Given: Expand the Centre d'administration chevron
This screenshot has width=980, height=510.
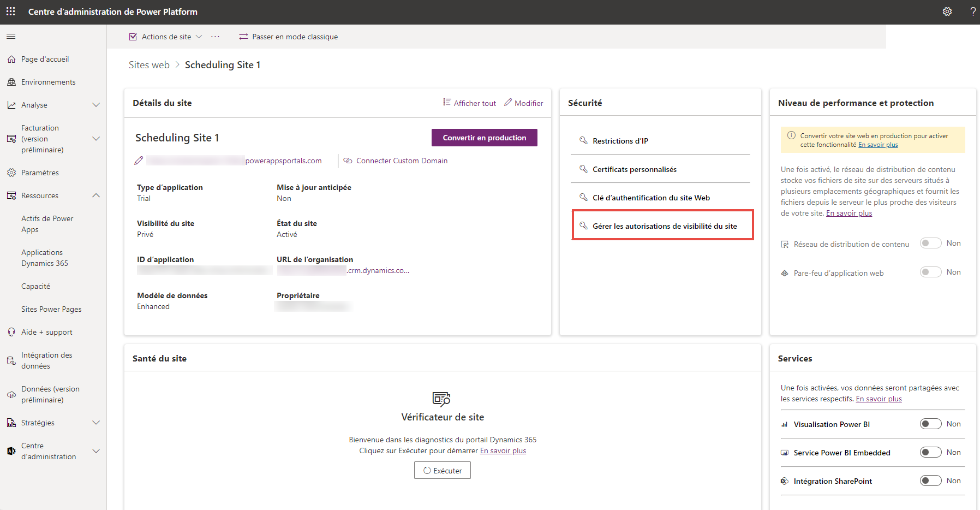Looking at the screenshot, I should [96, 451].
